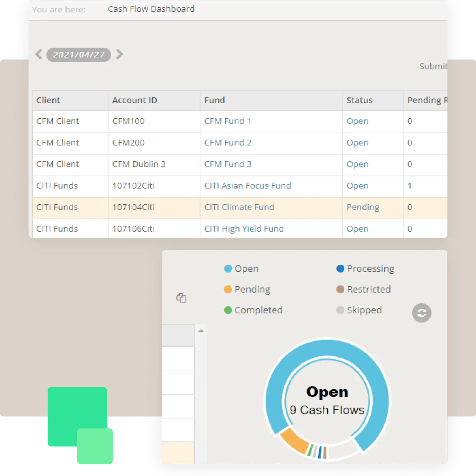Go to next date with right arrow

point(119,54)
